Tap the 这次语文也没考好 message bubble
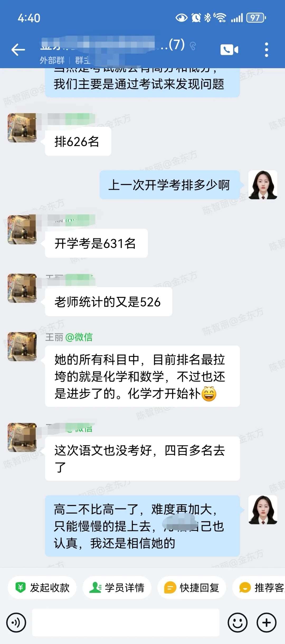This screenshot has width=285, height=644. coord(142,459)
